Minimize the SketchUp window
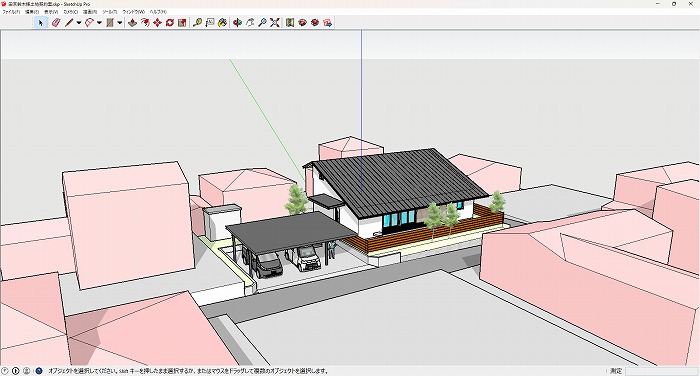The height and width of the screenshot is (376, 700). [658, 4]
